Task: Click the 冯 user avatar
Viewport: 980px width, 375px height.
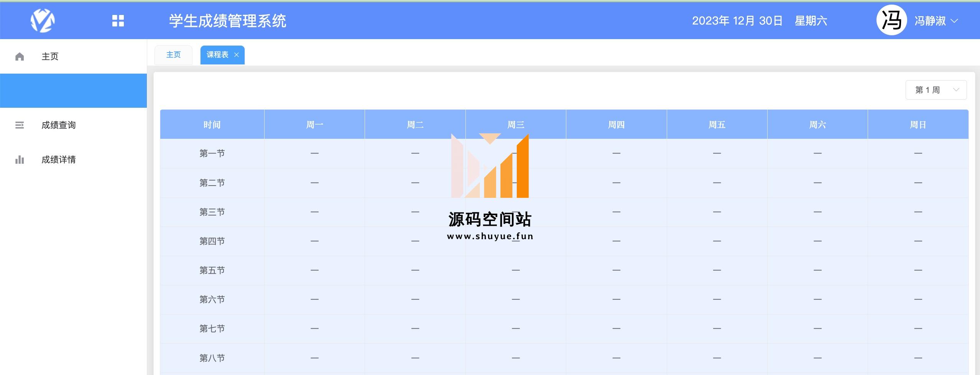Action: click(x=891, y=20)
